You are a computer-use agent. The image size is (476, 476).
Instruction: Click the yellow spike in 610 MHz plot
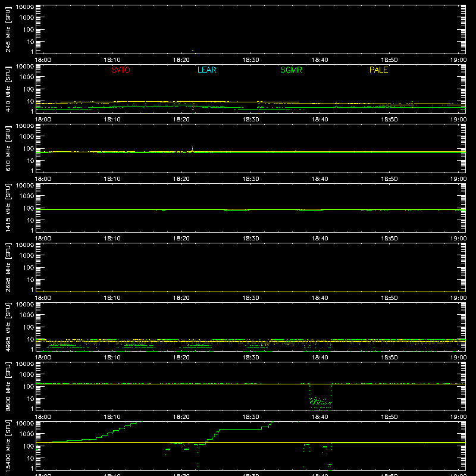[x=192, y=149]
